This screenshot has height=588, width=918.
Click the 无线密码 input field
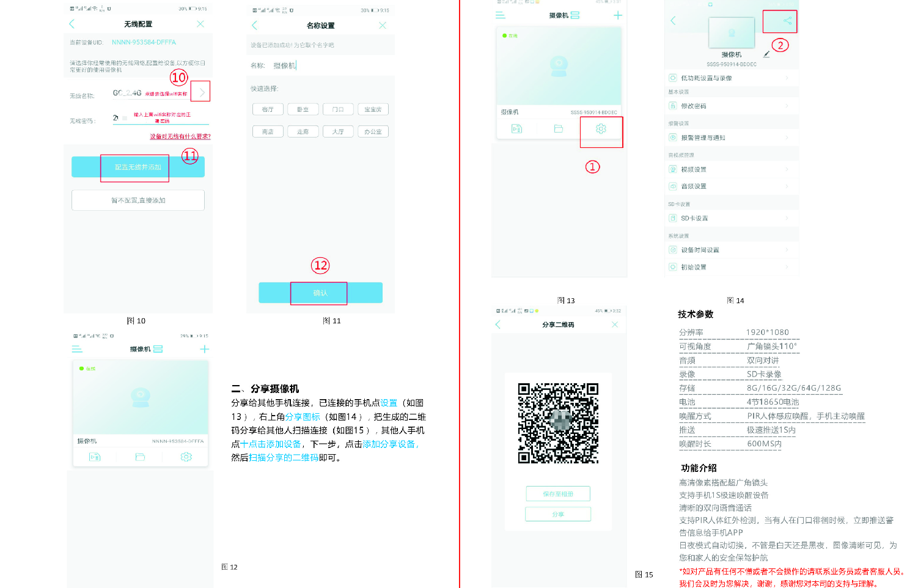pos(161,119)
